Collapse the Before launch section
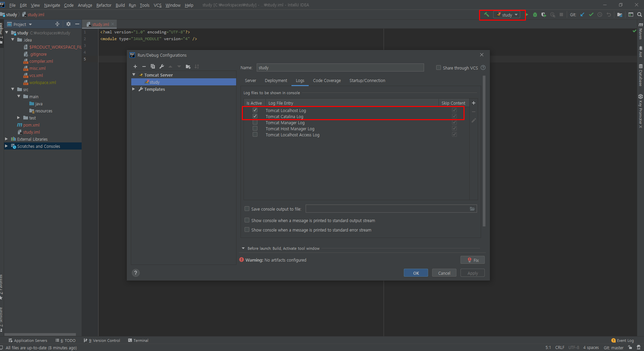This screenshot has width=644, height=351. [243, 248]
